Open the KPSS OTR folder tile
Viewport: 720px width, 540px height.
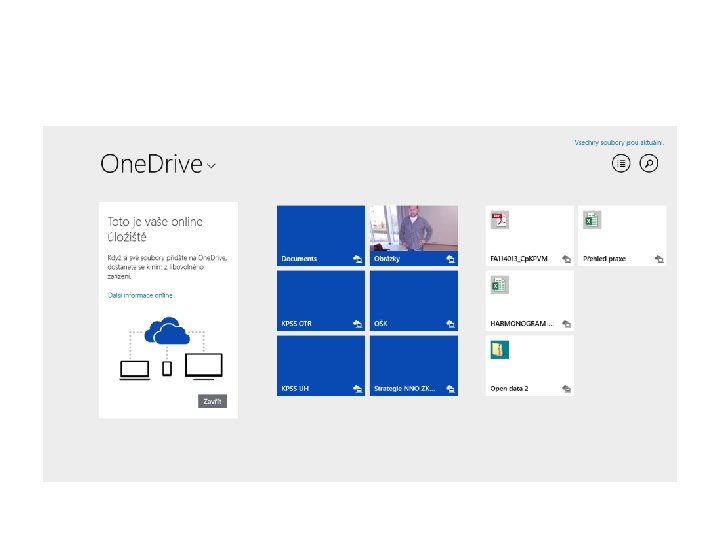tap(321, 301)
